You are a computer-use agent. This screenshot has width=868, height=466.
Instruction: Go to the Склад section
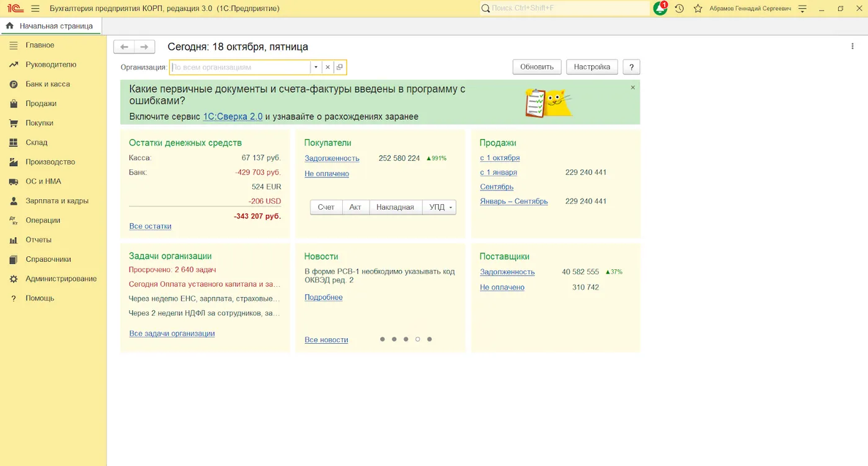pyautogui.click(x=36, y=142)
